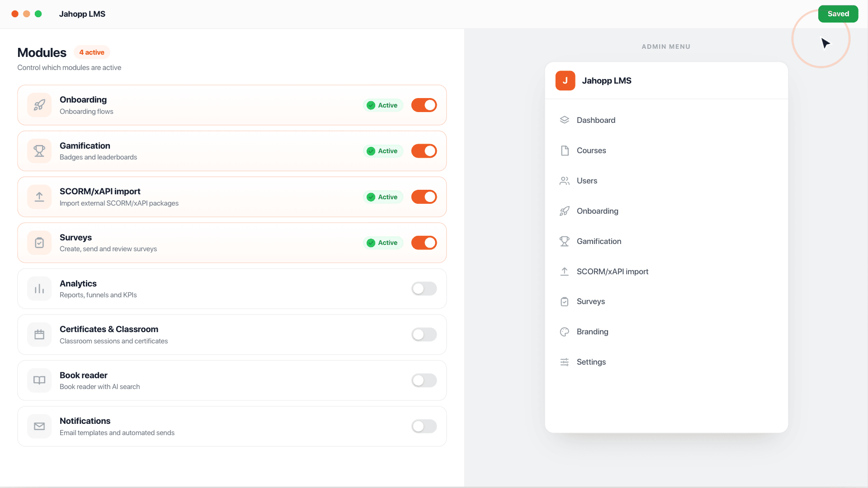The height and width of the screenshot is (488, 868).
Task: Click the Active badge in the Gamification row
Action: click(x=382, y=151)
